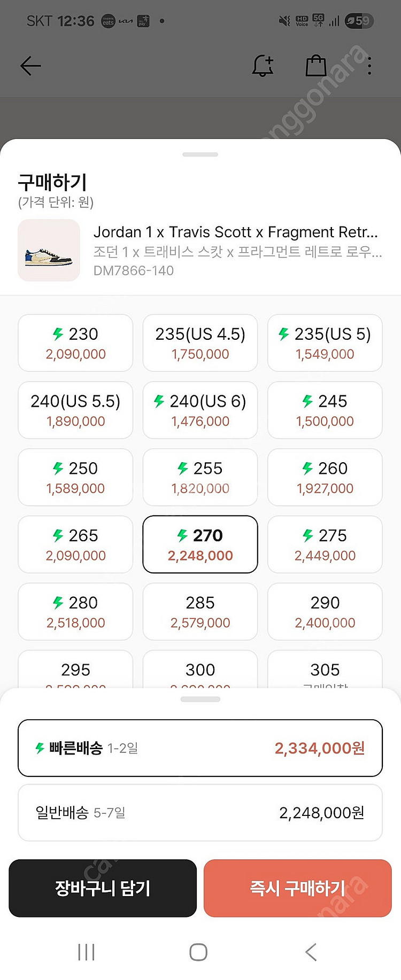Tap the Jordan 1 x Travis Scott title
The image size is (401, 980).
click(x=236, y=232)
